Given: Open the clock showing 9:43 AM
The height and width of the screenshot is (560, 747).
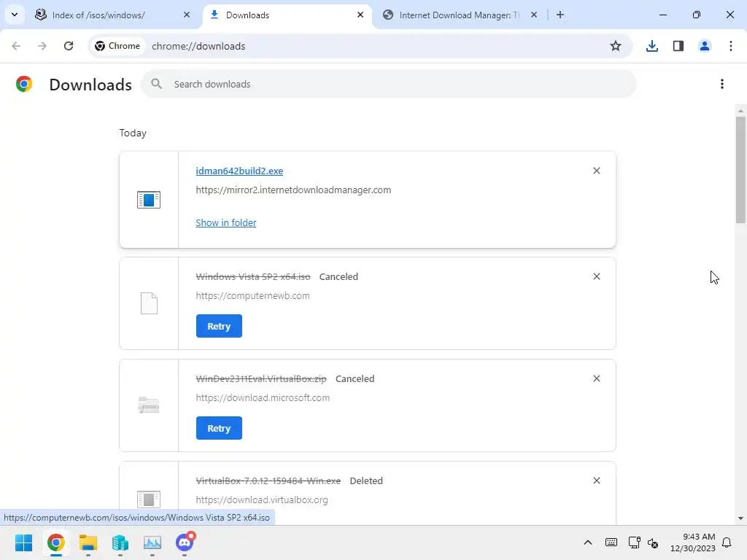Looking at the screenshot, I should [693, 542].
